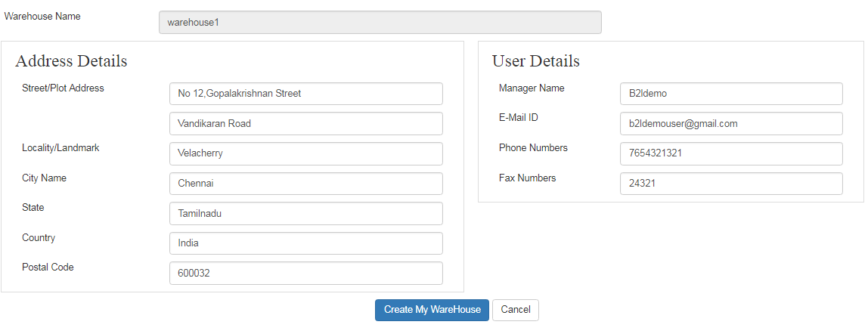Screen dimensions: 868x334
Task: Select the State field containing Tamilnadu
Action: [x=305, y=214]
